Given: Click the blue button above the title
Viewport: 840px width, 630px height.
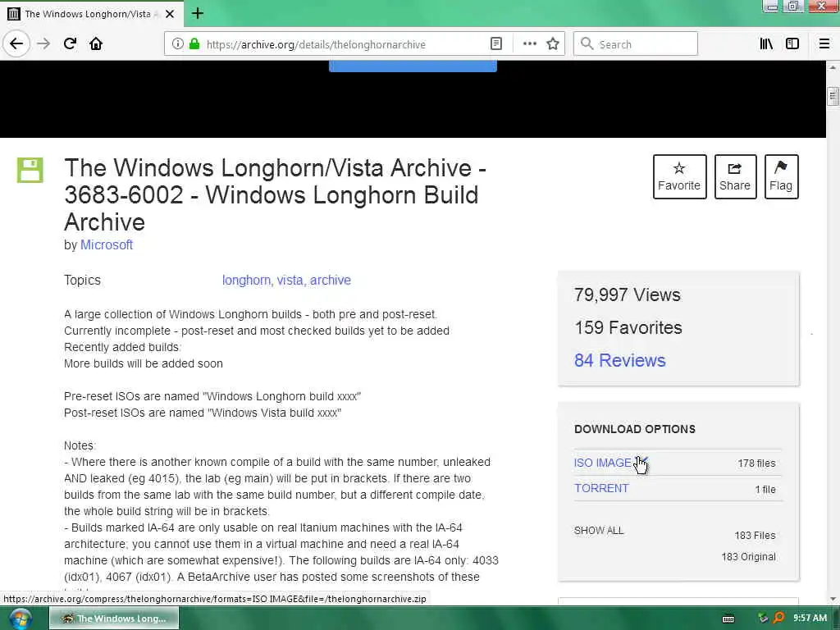Looking at the screenshot, I should click(413, 66).
